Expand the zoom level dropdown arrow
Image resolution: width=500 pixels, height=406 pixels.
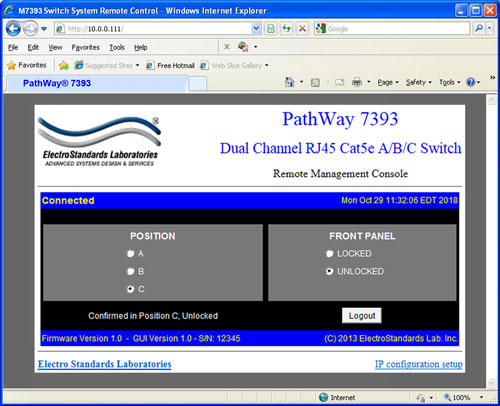[481, 397]
